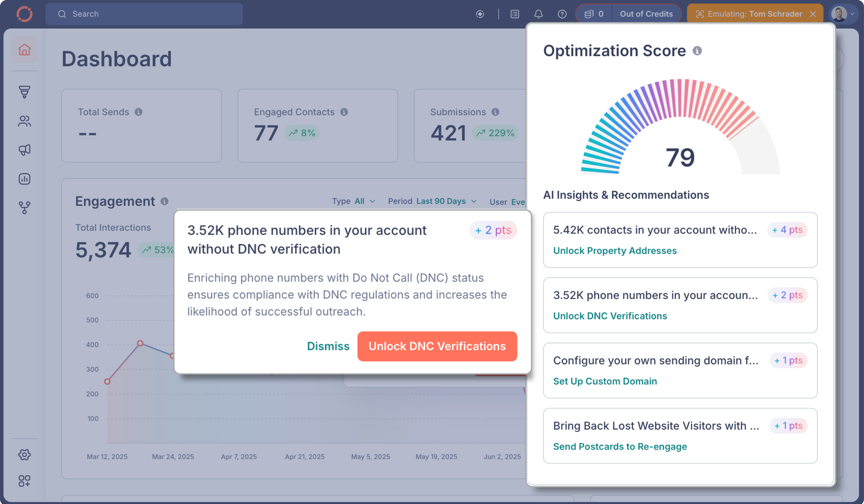Click inside the Search field
The height and width of the screenshot is (504, 864).
pyautogui.click(x=144, y=14)
